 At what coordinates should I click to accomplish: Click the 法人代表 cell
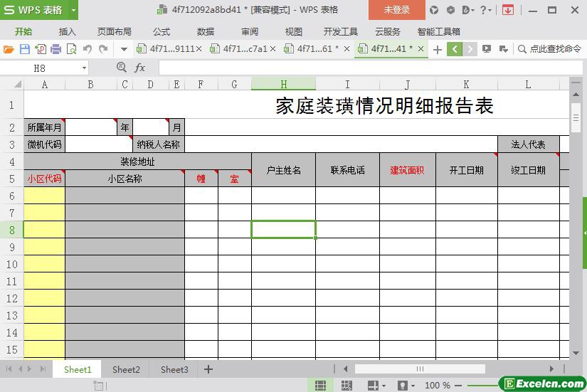[528, 144]
